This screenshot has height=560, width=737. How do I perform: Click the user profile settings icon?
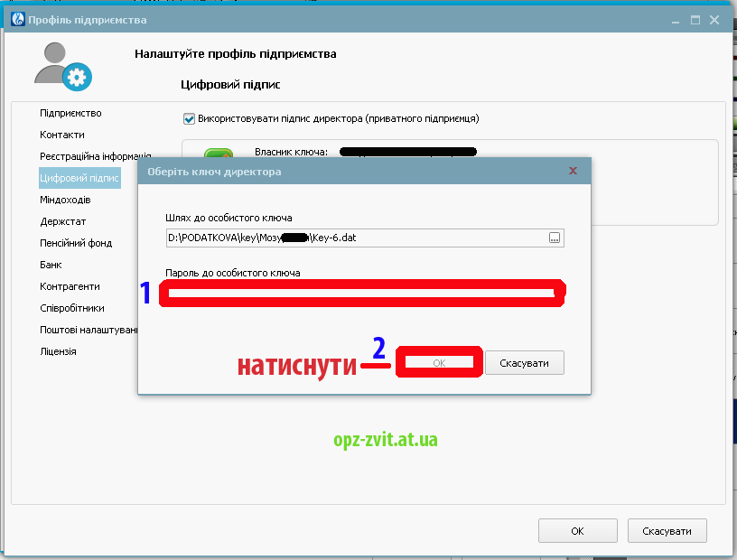point(63,67)
